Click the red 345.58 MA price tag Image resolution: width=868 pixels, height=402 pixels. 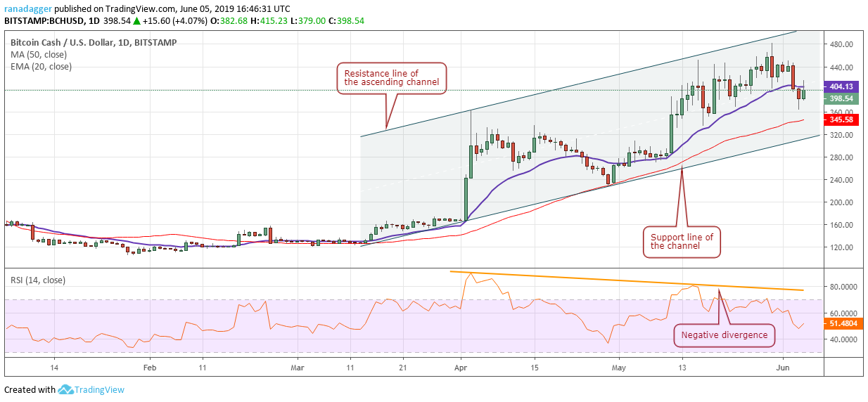(841, 119)
